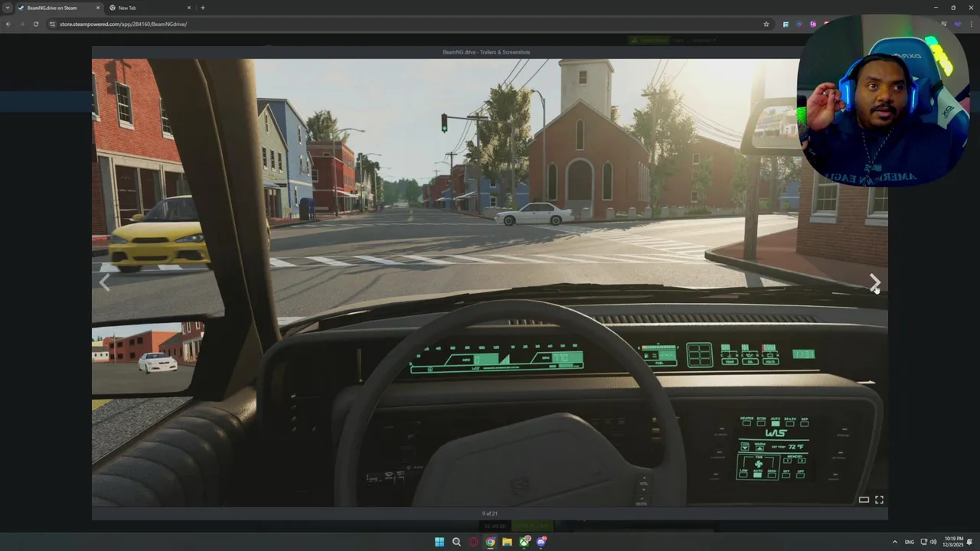
Task: Open Chrome three-dot menu
Action: point(971,24)
